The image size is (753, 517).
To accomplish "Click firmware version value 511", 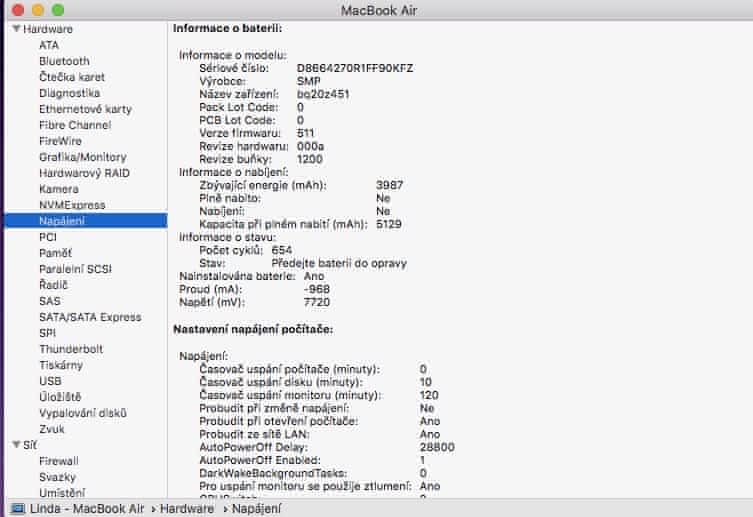I will point(305,133).
